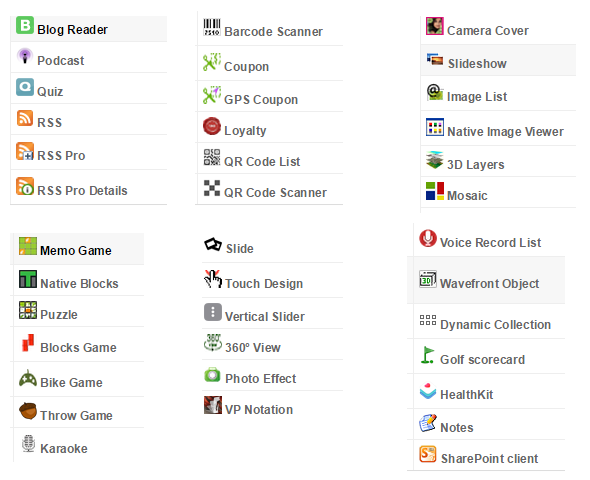590x480 pixels.
Task: Select the Mosaic colored squares icon
Action: (x=435, y=191)
